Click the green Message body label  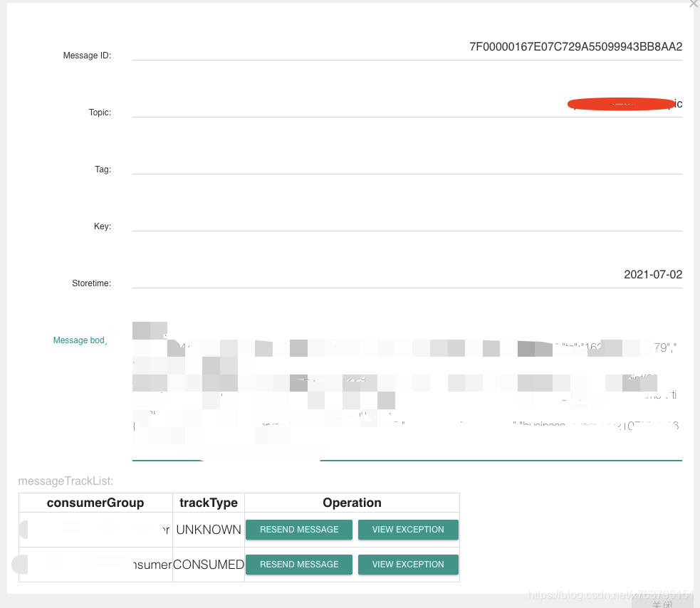click(x=80, y=340)
